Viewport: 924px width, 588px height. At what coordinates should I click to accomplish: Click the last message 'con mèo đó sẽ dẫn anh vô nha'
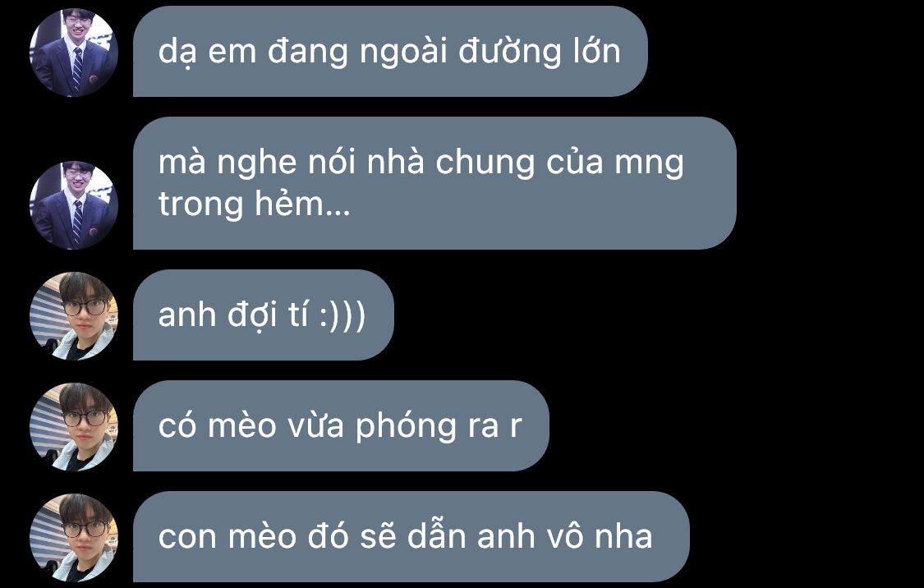[x=411, y=536]
